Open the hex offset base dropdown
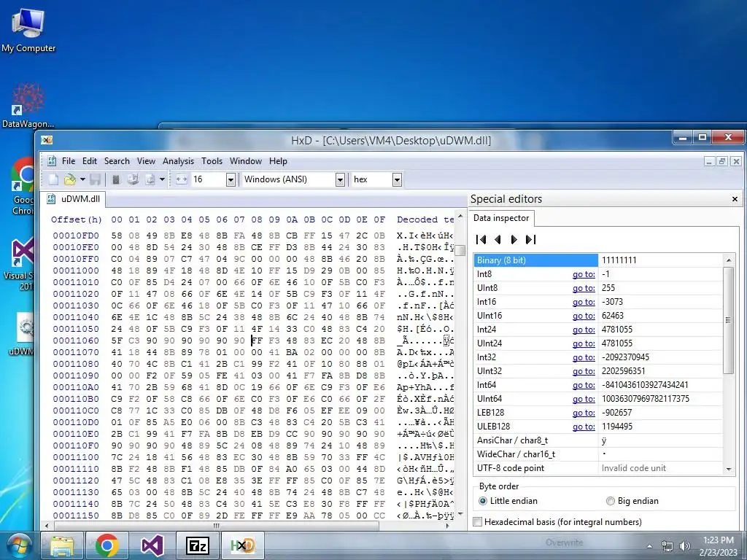Image resolution: width=747 pixels, height=560 pixels. [397, 179]
